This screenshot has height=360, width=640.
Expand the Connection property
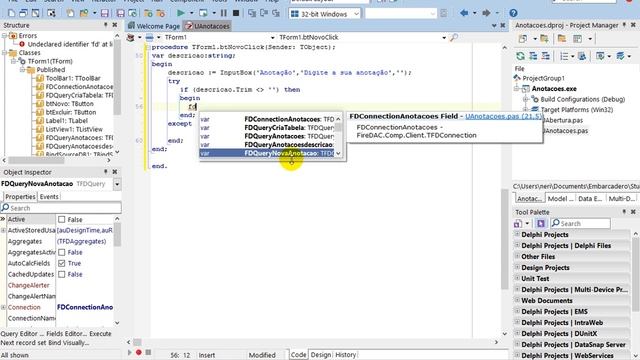(3, 307)
